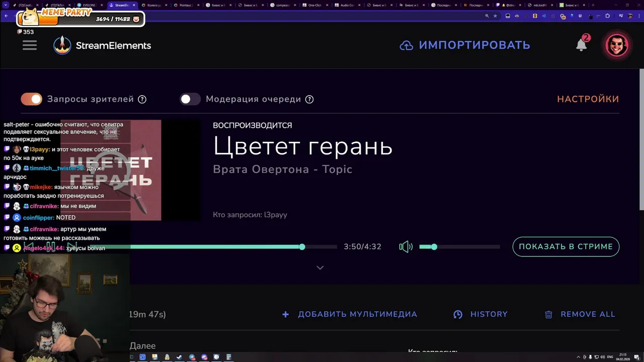Click the help icon next to Модерация очереди
Screen dimensions: 644x362
click(309, 99)
